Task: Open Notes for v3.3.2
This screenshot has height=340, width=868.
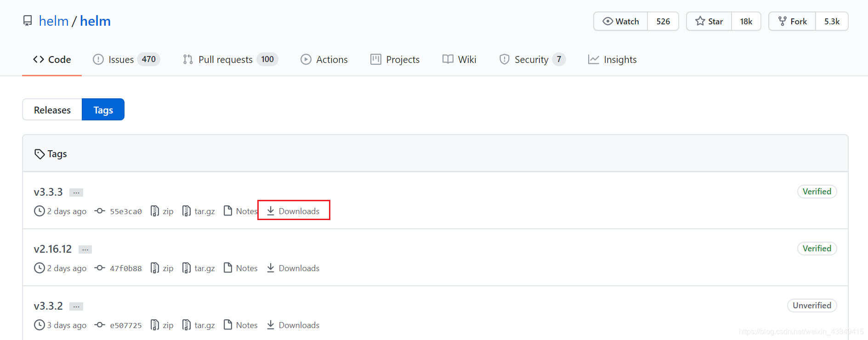Action: (x=240, y=325)
